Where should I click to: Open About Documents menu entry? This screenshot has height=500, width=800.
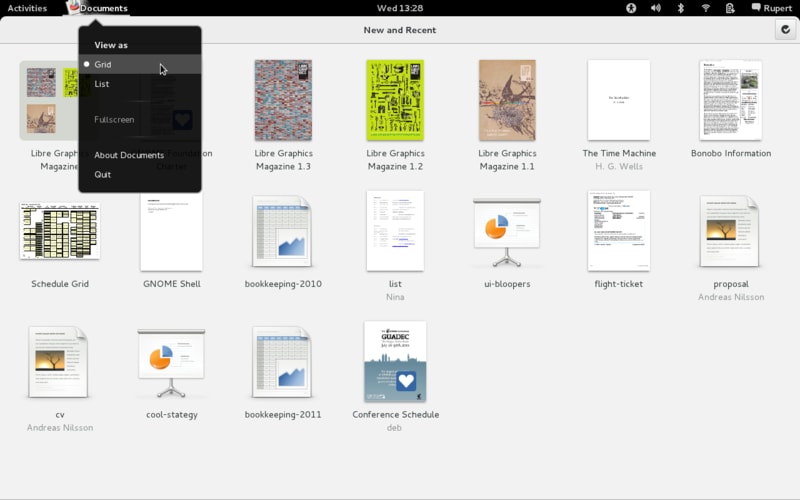tap(140, 155)
